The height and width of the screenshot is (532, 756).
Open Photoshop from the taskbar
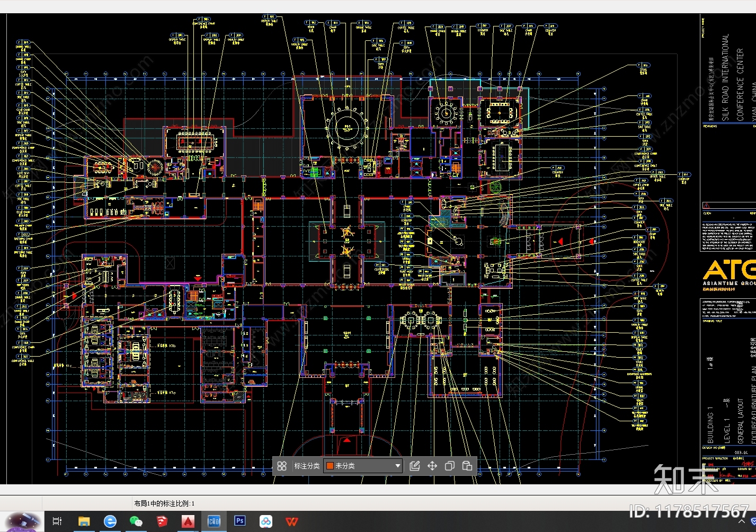click(239, 521)
